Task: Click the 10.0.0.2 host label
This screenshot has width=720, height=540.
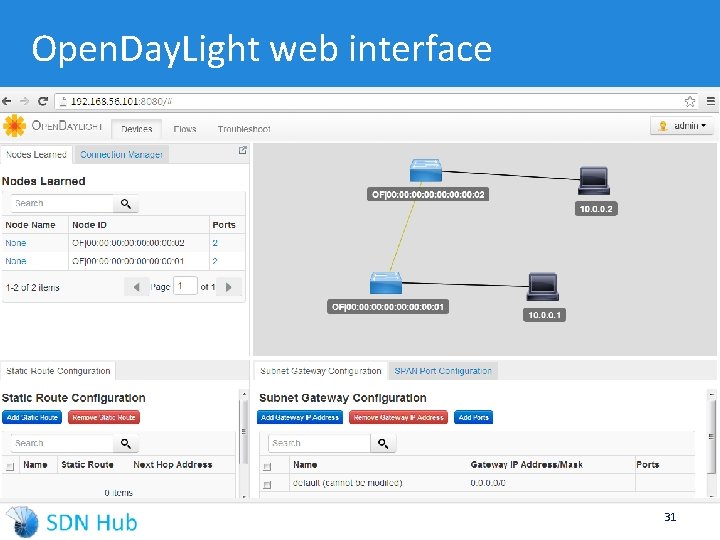Action: pyautogui.click(x=596, y=209)
